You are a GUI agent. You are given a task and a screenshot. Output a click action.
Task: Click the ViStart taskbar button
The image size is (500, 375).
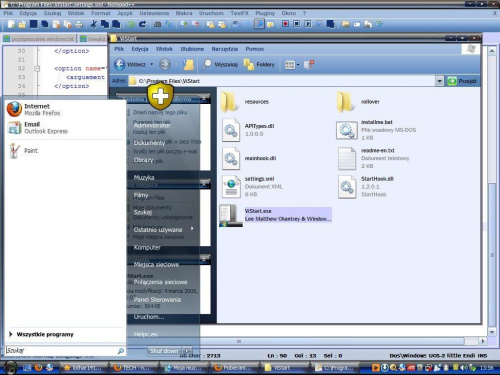pyautogui.click(x=285, y=368)
